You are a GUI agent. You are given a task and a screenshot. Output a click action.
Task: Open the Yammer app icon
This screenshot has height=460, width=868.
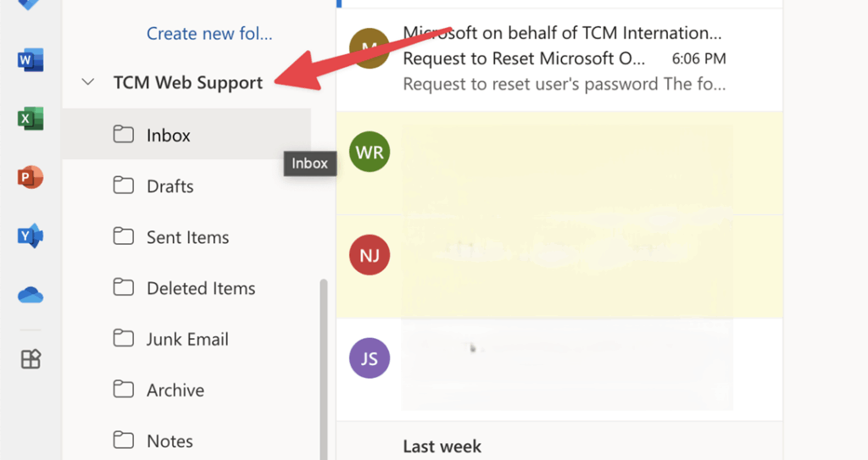click(31, 237)
